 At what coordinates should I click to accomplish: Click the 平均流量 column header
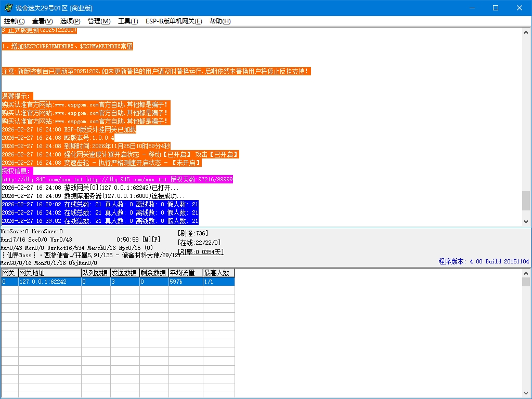pos(185,273)
